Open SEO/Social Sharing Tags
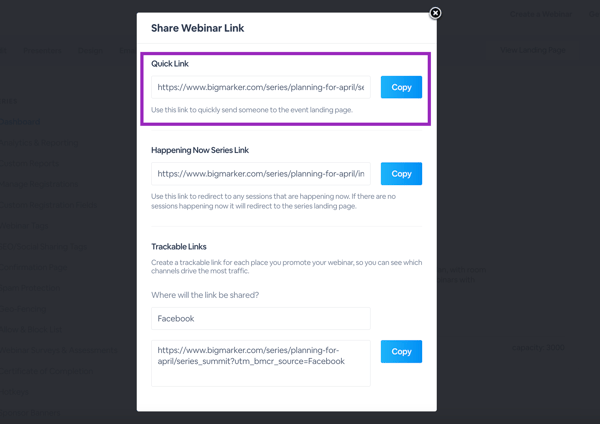 pyautogui.click(x=43, y=246)
